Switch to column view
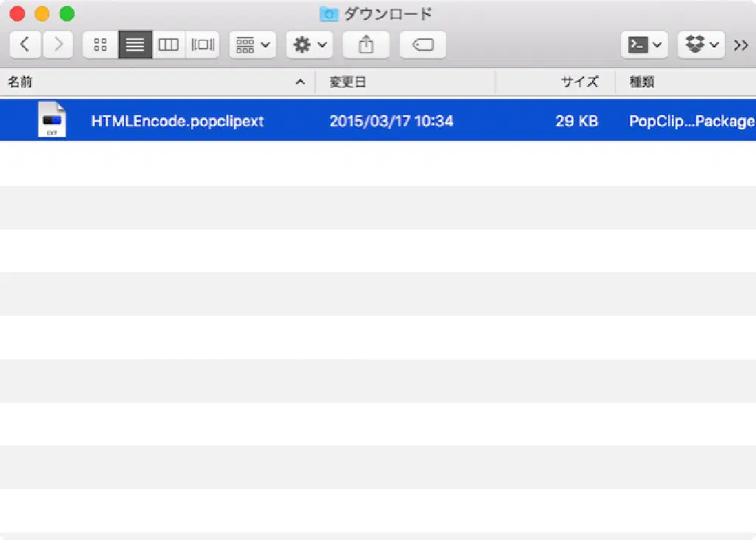 [x=169, y=45]
